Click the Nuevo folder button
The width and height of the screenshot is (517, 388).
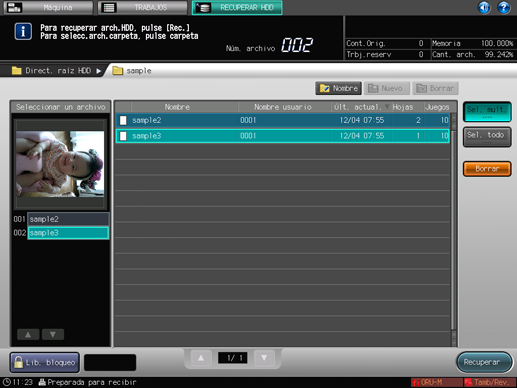pyautogui.click(x=386, y=88)
